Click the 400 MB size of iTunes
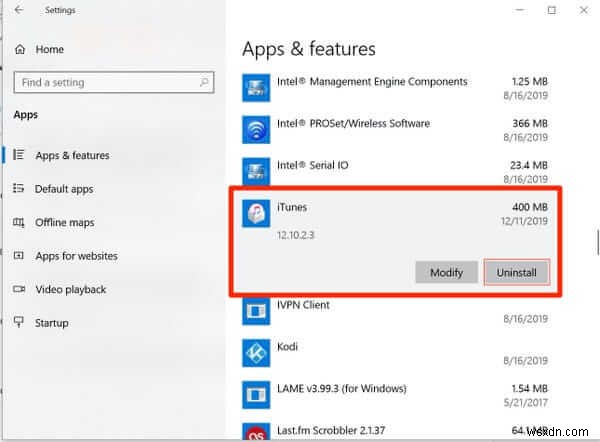The image size is (600, 442). click(x=530, y=207)
